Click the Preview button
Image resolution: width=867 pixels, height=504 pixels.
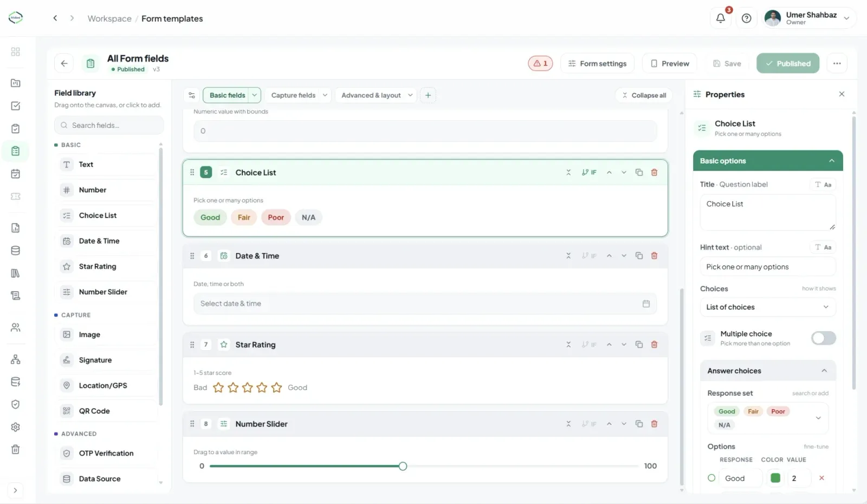(670, 63)
